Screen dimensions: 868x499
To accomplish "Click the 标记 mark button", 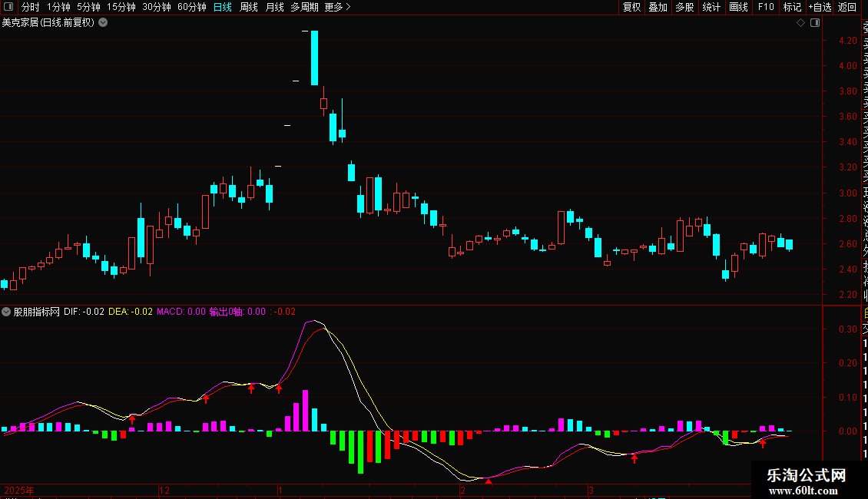I will click(x=792, y=7).
